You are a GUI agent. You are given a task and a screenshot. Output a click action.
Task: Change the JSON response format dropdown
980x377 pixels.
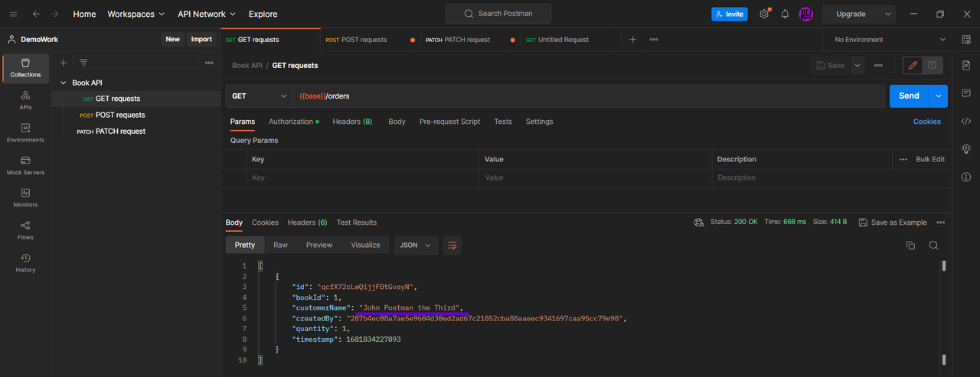416,245
